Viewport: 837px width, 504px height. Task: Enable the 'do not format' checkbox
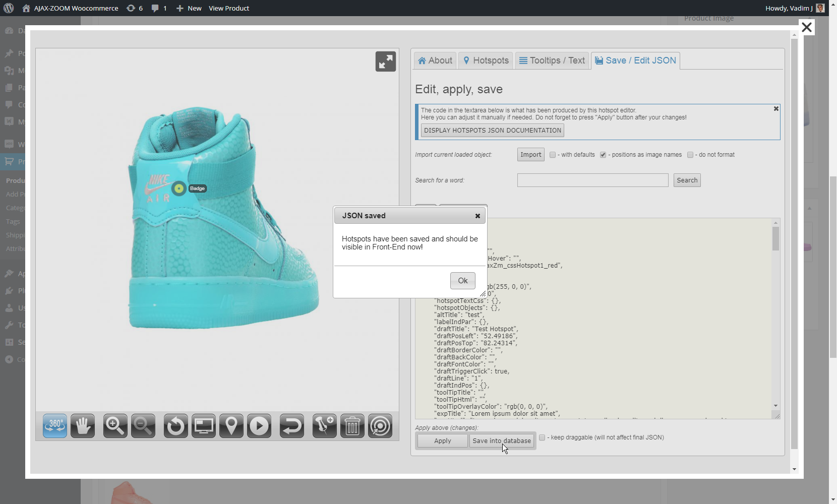[x=690, y=155]
